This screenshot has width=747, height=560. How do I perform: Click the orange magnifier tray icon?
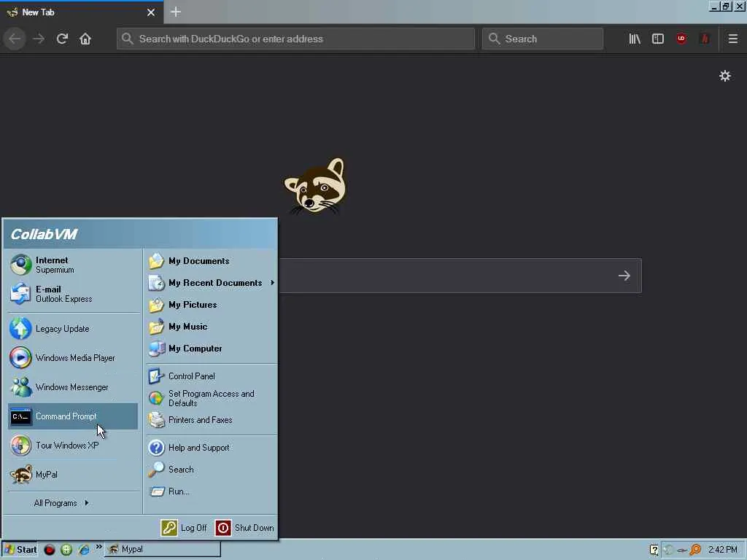[695, 550]
